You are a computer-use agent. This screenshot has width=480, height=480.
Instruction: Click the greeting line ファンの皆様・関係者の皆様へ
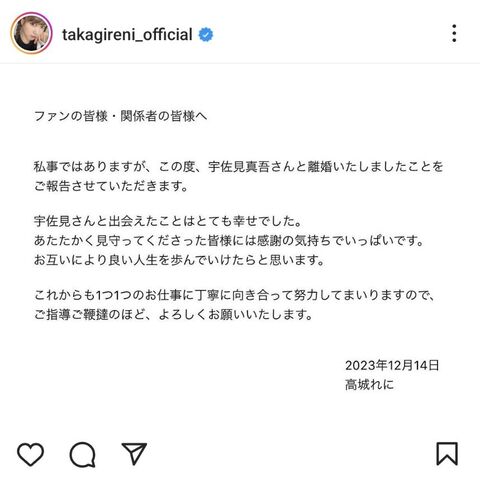tap(120, 116)
